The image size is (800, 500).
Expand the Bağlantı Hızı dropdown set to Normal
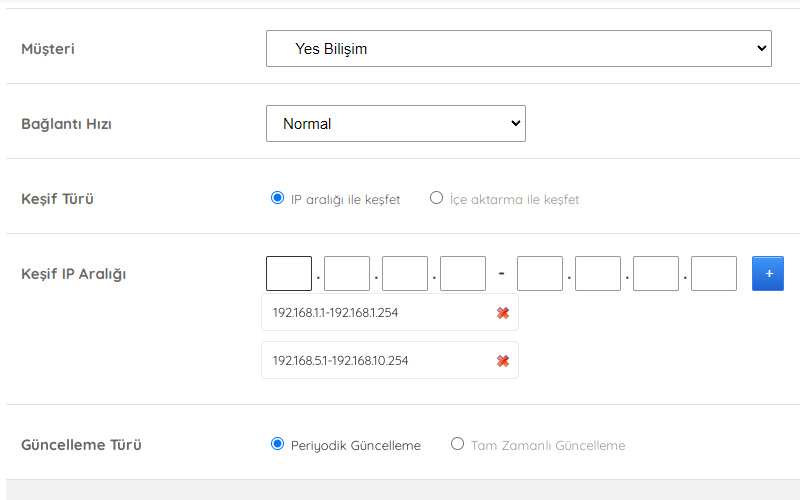coord(395,124)
